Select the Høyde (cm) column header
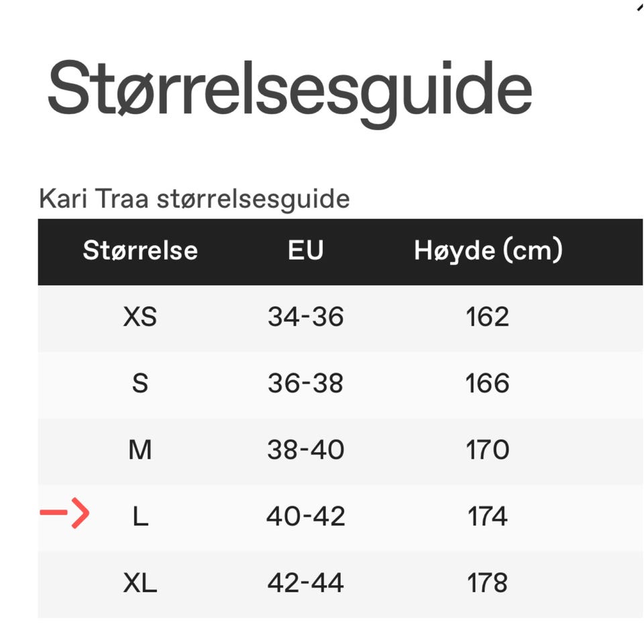This screenshot has width=644, height=644. [488, 251]
